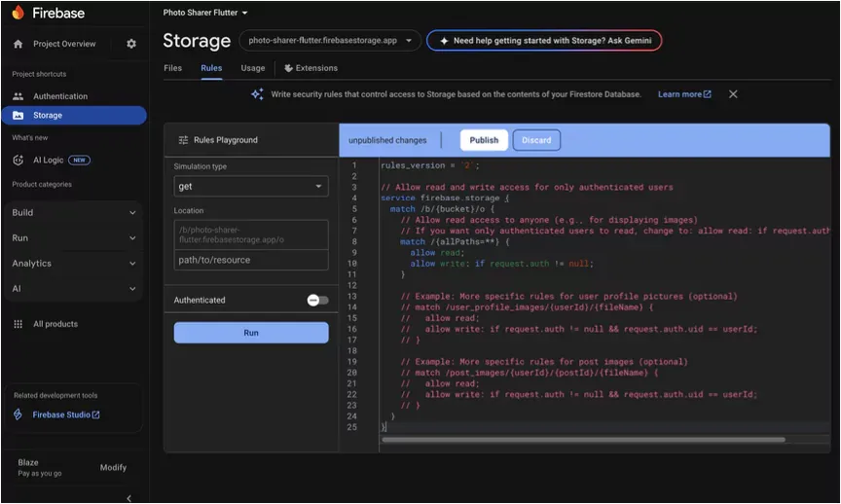Click the Firebase Studio icon
The image size is (841, 504).
(x=18, y=414)
